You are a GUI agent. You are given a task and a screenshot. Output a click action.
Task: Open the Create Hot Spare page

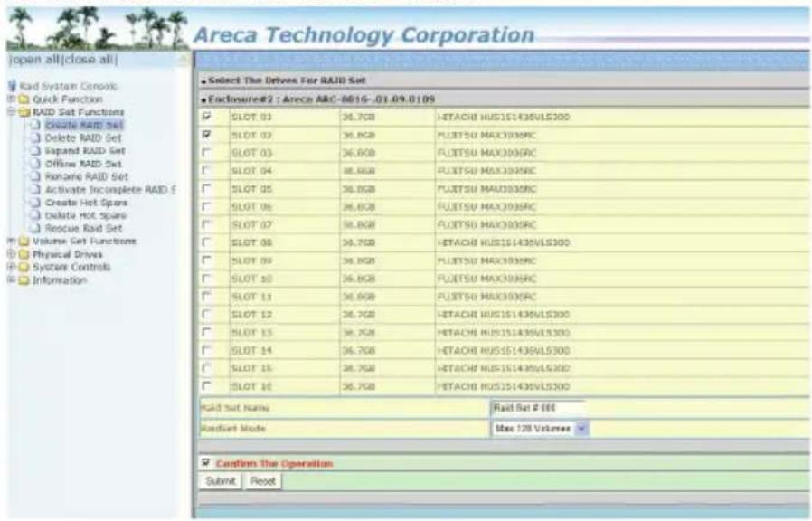[86, 203]
